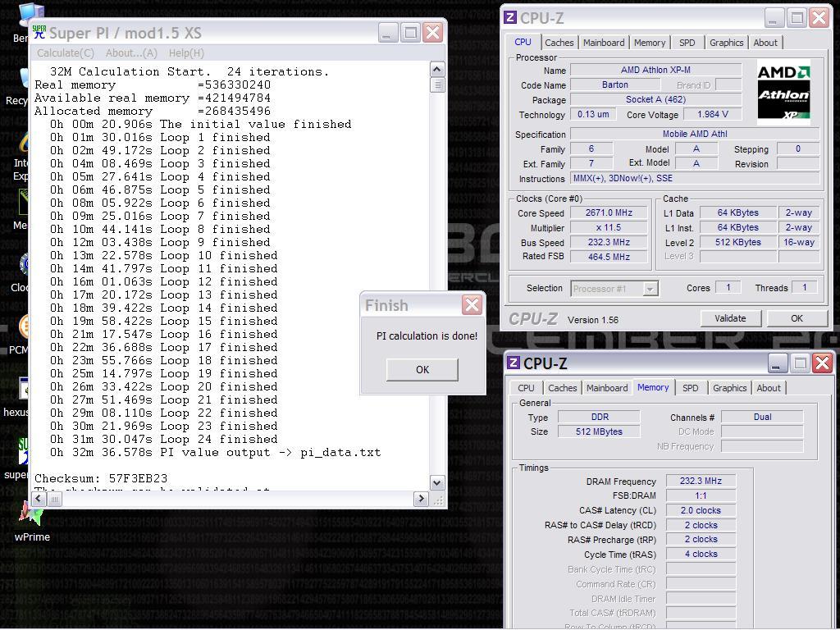Click the memory Size value 512 MBytes
840x630 pixels.
click(x=599, y=431)
